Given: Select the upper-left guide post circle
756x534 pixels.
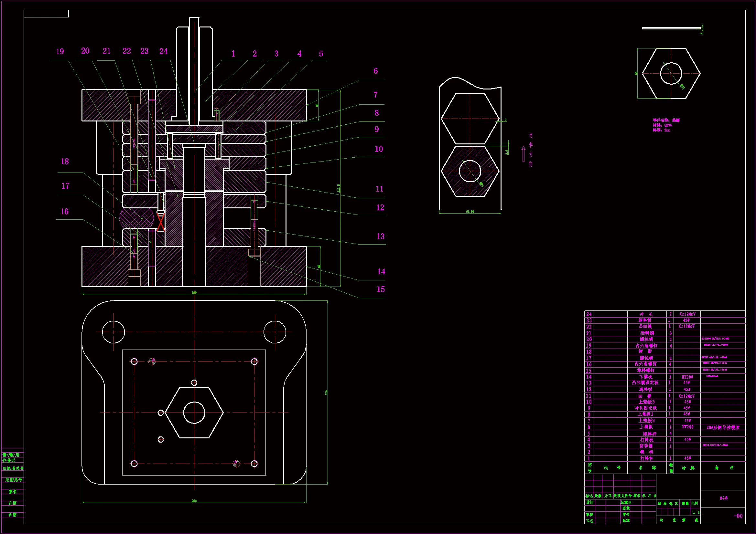Looking at the screenshot, I should tap(113, 332).
